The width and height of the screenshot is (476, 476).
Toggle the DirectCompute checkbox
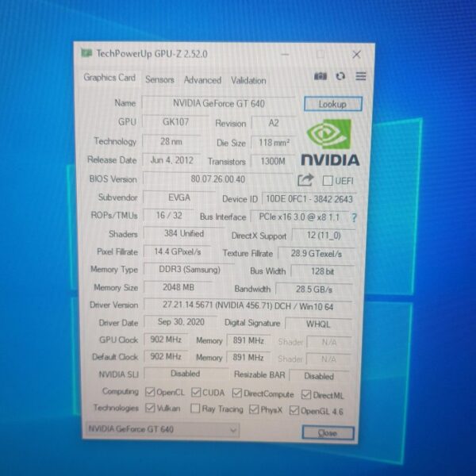(x=237, y=393)
